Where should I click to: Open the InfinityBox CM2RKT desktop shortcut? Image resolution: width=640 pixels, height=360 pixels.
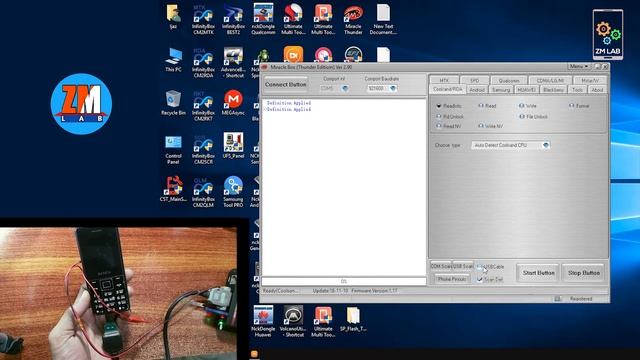click(203, 106)
